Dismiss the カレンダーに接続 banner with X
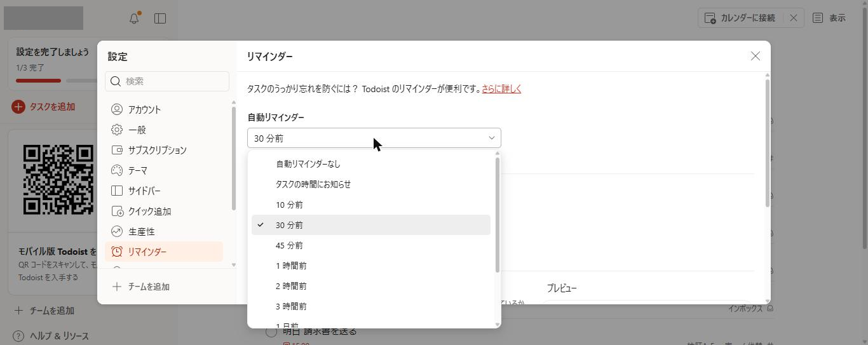 click(x=794, y=18)
